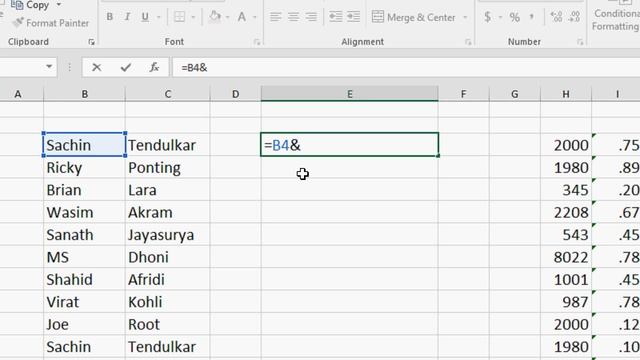Confirm formula entry with checkmark icon

pyautogui.click(x=126, y=67)
